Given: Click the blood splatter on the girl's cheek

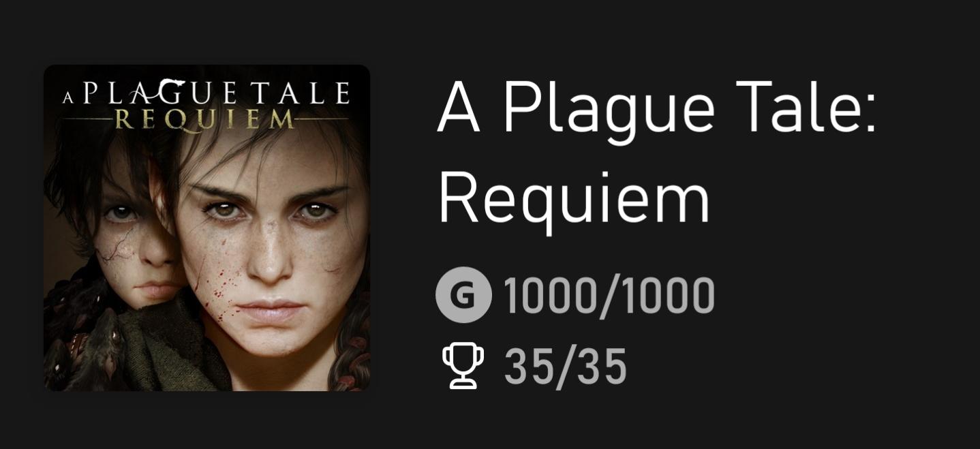Looking at the screenshot, I should 217,300.
